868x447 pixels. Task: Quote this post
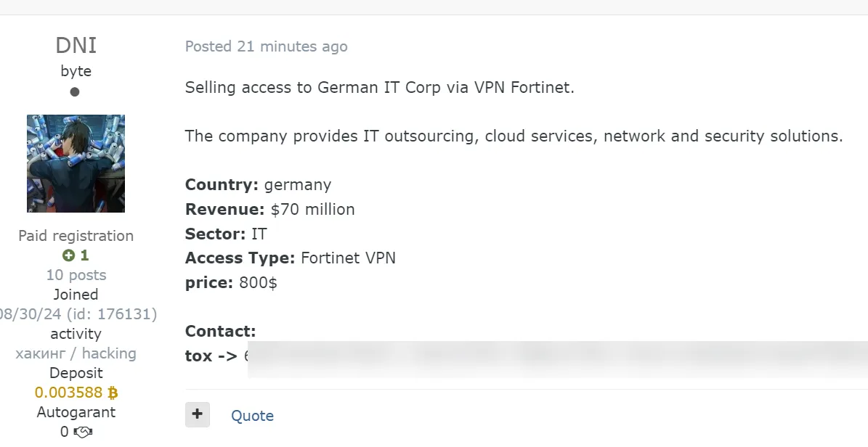pos(252,416)
